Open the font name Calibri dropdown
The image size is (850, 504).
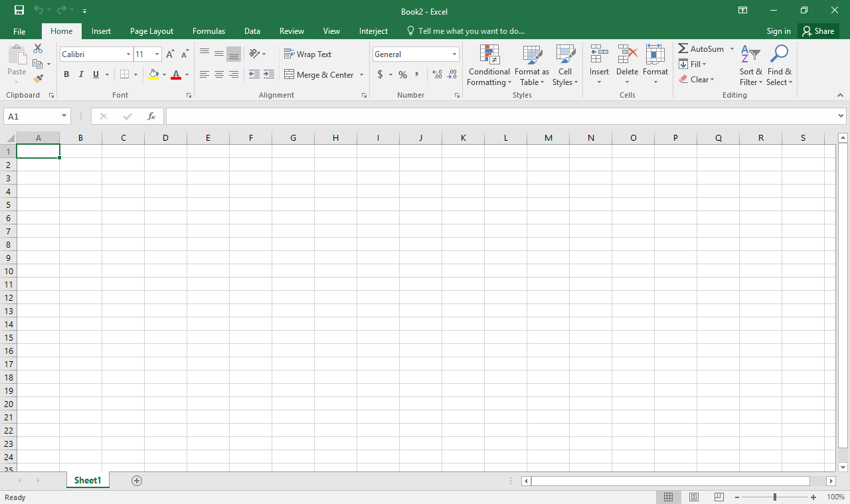click(128, 54)
